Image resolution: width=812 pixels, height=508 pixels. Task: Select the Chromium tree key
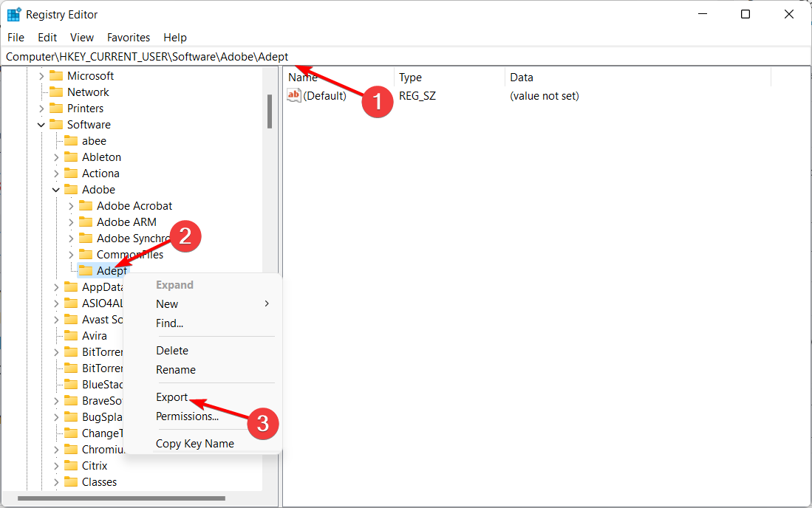(103, 450)
